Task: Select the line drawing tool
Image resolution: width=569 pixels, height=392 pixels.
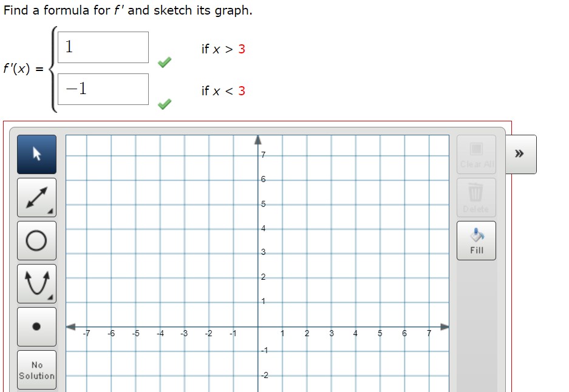Action: click(37, 197)
